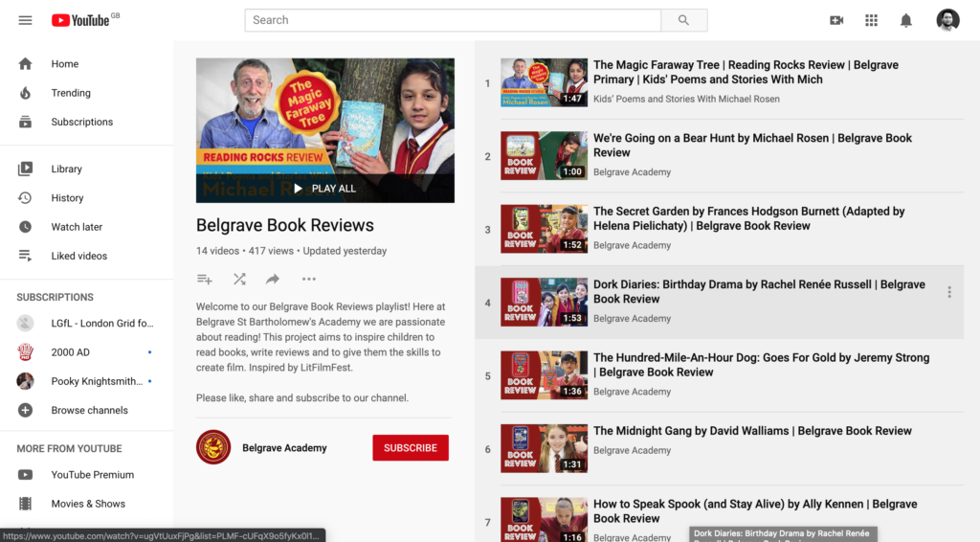Click the Watch later clock icon

coord(25,227)
